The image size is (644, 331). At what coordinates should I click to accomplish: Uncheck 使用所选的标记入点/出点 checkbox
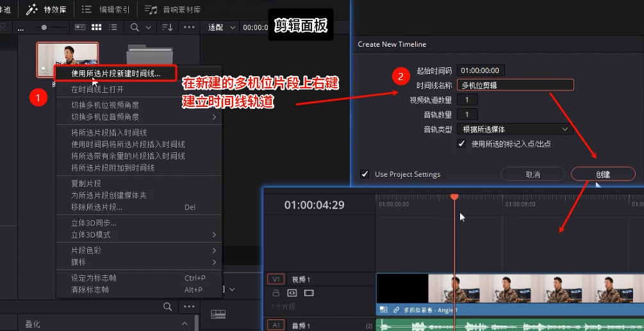(x=461, y=143)
